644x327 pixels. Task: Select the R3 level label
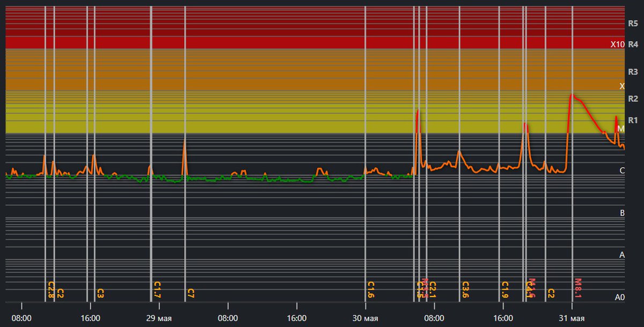coord(633,72)
